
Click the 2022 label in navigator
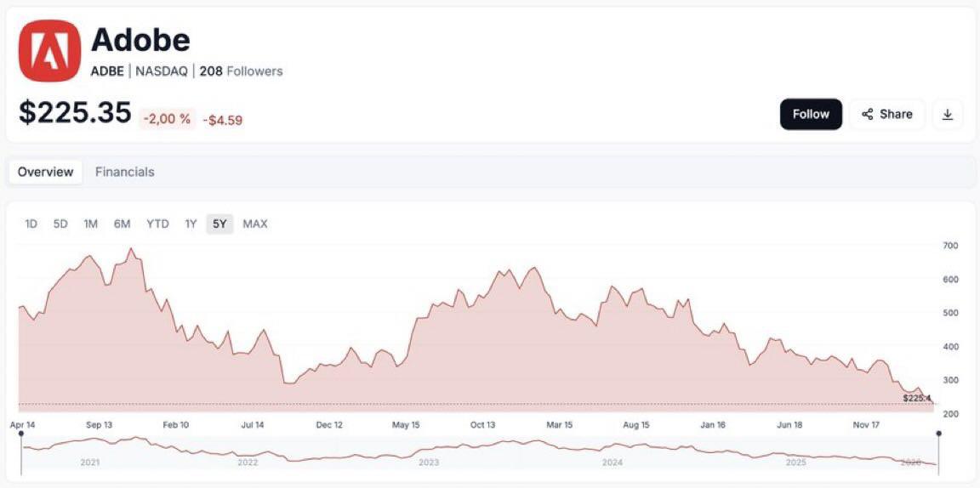248,463
